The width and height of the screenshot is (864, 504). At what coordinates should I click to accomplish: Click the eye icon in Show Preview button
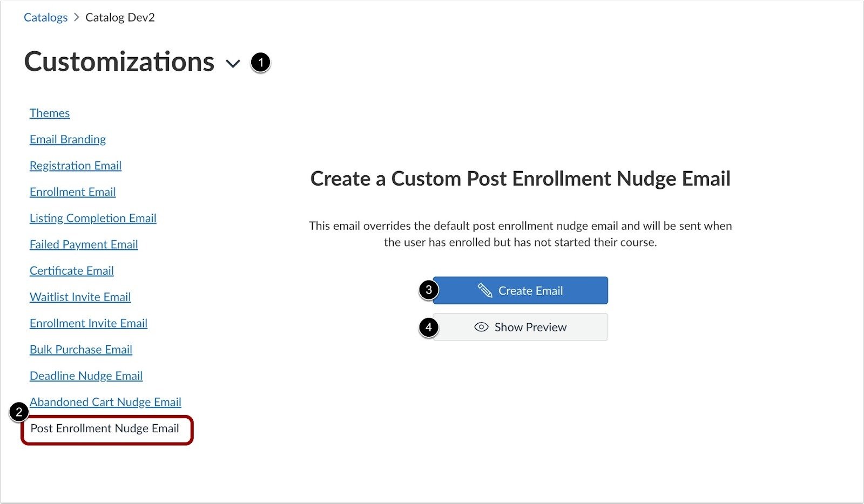point(480,326)
